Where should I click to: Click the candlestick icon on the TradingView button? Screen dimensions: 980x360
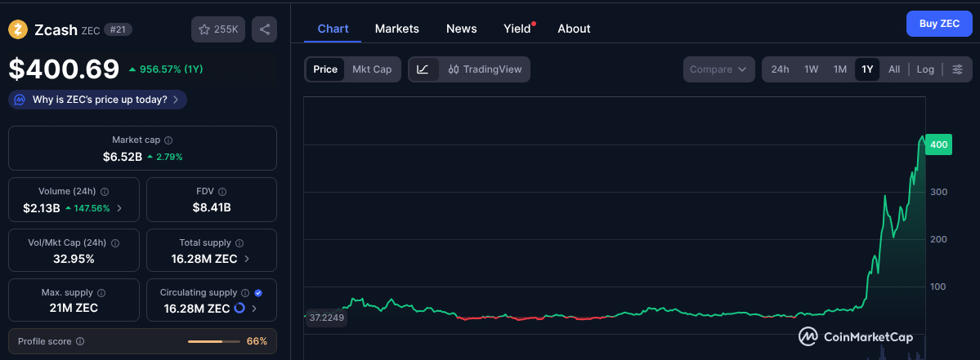454,69
